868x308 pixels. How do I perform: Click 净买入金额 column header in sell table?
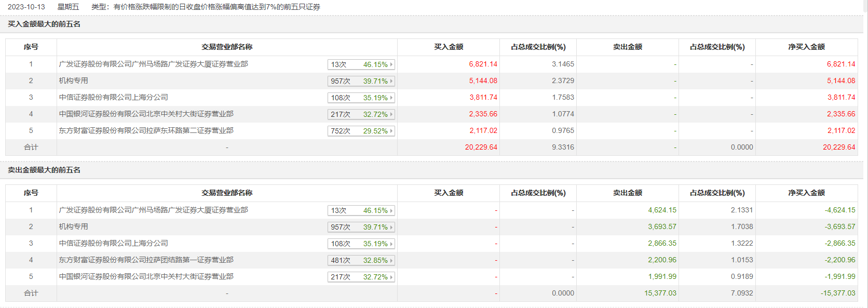click(806, 193)
